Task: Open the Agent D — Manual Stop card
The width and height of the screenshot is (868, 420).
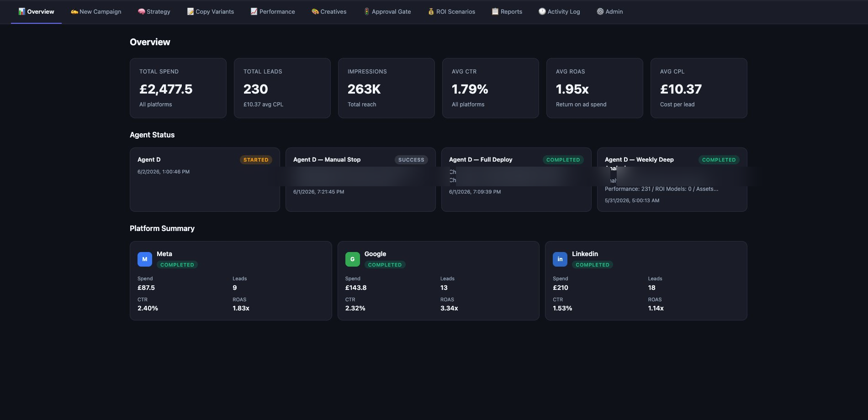Action: pos(360,179)
